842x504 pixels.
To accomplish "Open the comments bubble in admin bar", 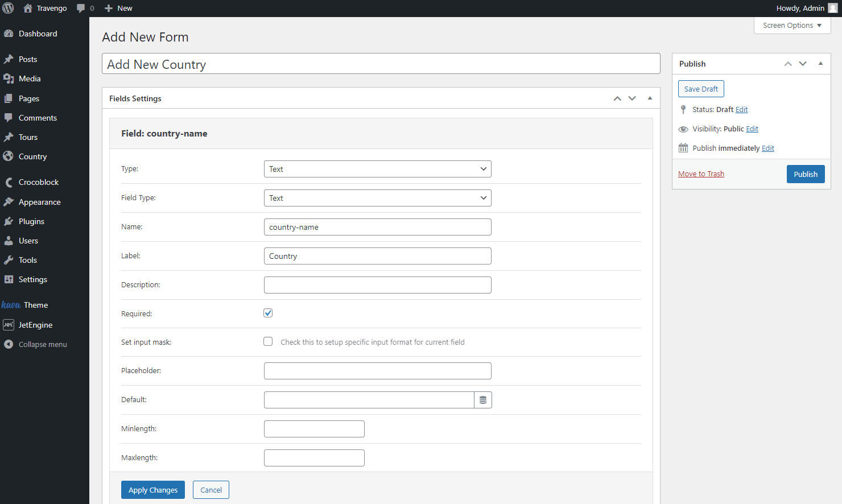I will (x=81, y=8).
